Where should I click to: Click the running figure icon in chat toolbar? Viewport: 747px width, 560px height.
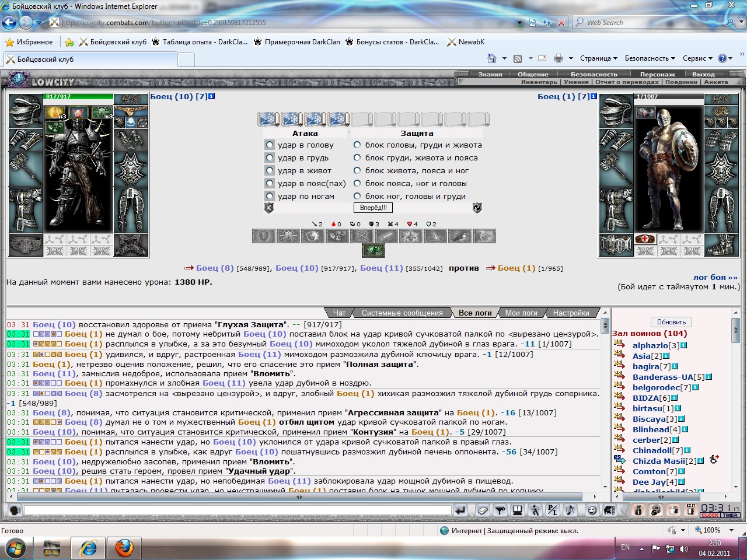point(535,510)
